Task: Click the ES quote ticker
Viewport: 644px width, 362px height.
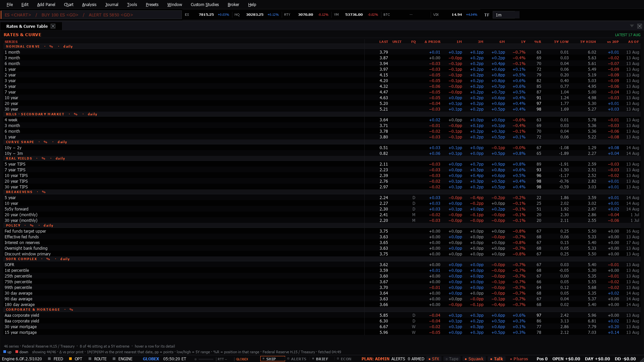Action: (207, 15)
